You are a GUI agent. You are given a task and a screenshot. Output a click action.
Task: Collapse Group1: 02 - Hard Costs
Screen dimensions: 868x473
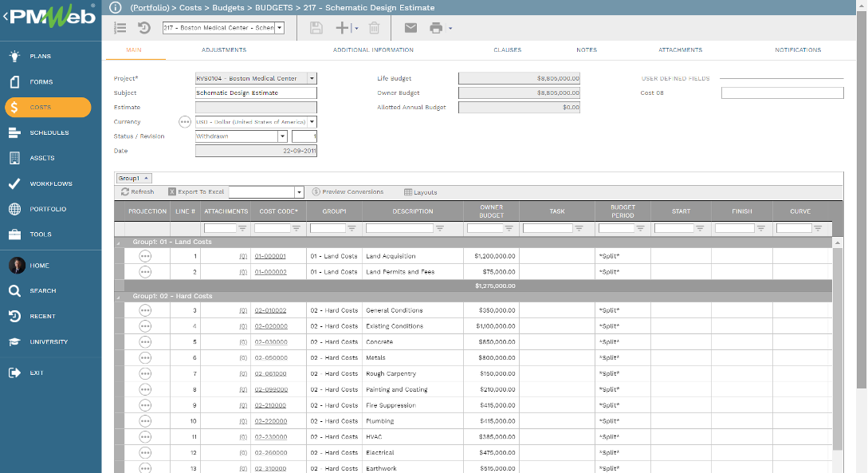coord(118,297)
